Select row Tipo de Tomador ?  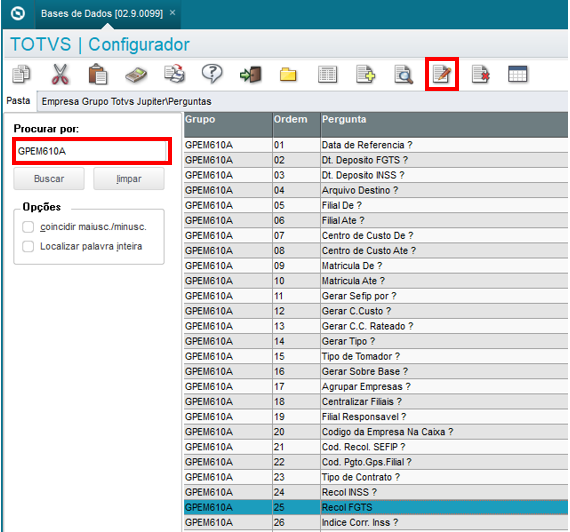coord(376,356)
